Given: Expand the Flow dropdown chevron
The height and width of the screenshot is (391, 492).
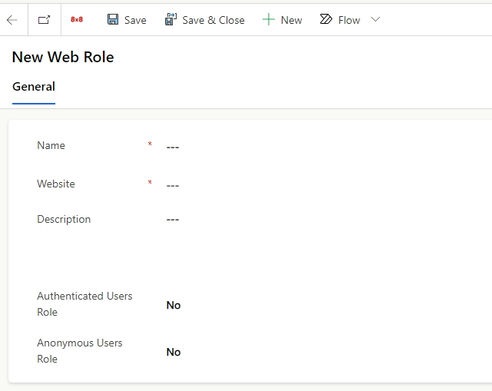Looking at the screenshot, I should pos(375,20).
